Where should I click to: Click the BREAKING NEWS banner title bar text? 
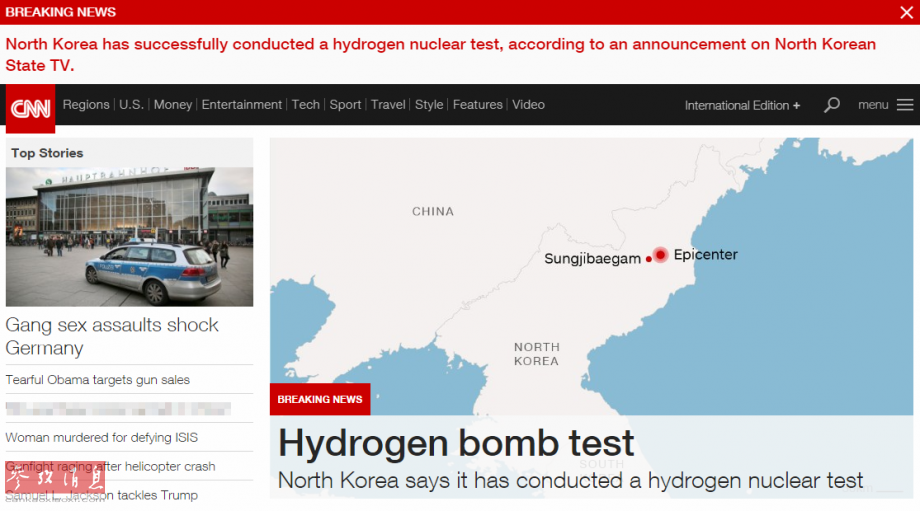pyautogui.click(x=60, y=12)
